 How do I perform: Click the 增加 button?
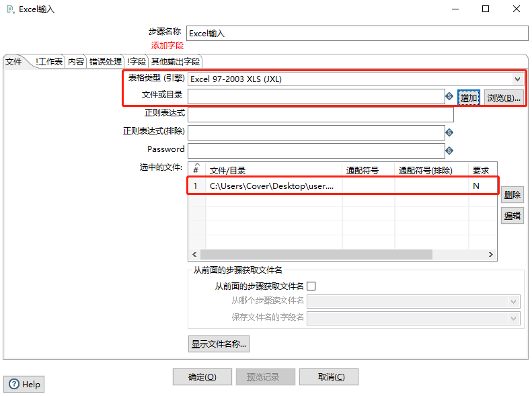(469, 98)
